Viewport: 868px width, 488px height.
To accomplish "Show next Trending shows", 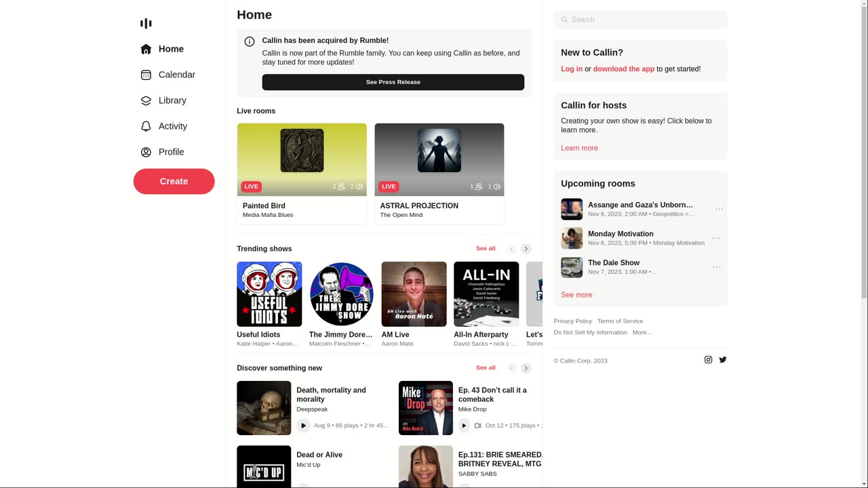I will pyautogui.click(x=526, y=249).
